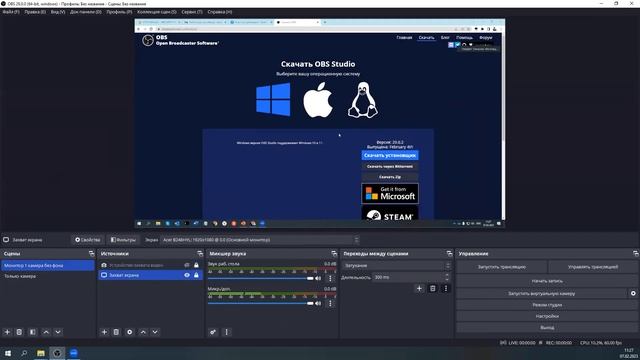Open the File Explorer taskbar icon
This screenshot has height=360, width=640.
pyautogui.click(x=41, y=353)
